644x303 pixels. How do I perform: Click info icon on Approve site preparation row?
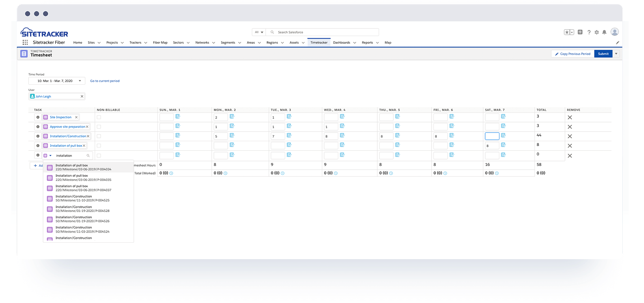tap(38, 127)
